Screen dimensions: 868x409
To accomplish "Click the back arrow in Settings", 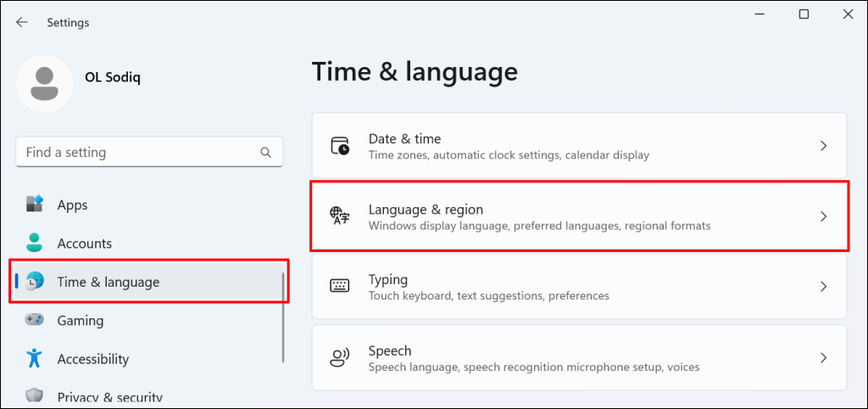I will click(x=22, y=23).
